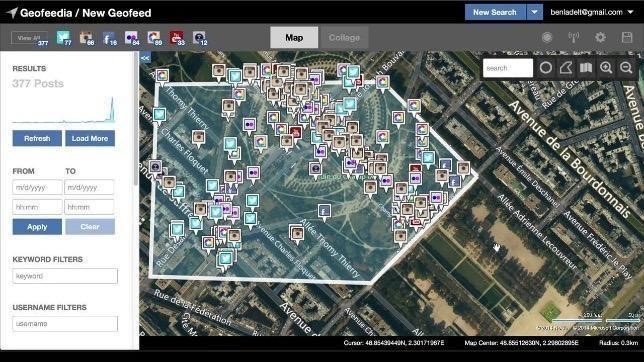Click the Apply date filter button

pyautogui.click(x=37, y=227)
